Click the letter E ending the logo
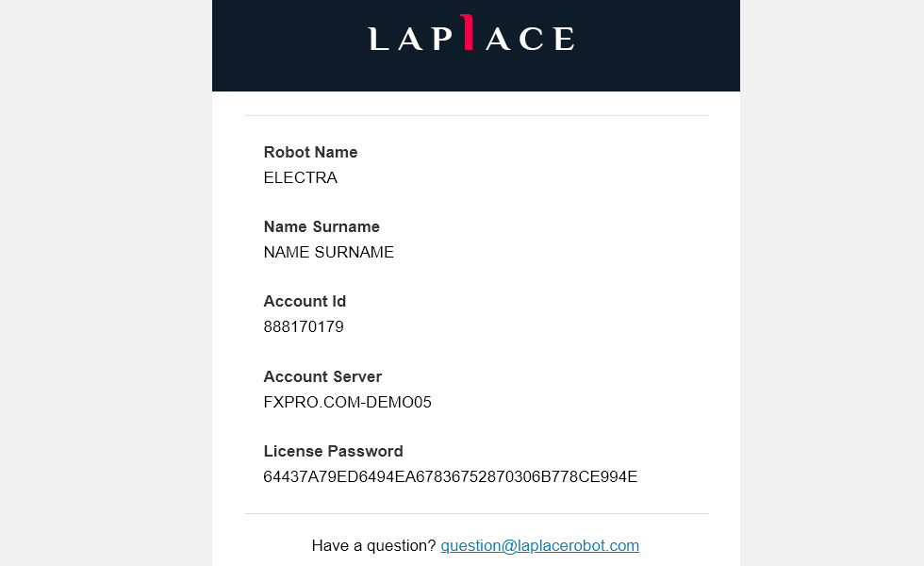Screen dimensions: 924x566 (565, 39)
